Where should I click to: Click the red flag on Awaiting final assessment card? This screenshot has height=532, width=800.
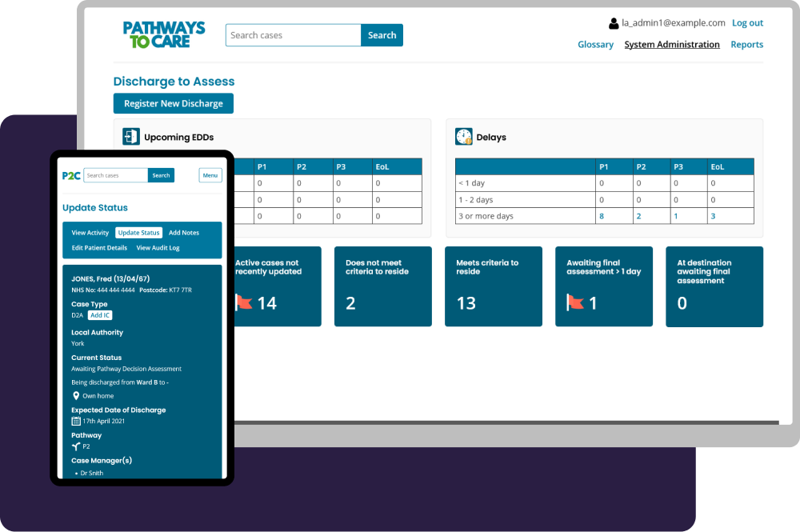[574, 302]
